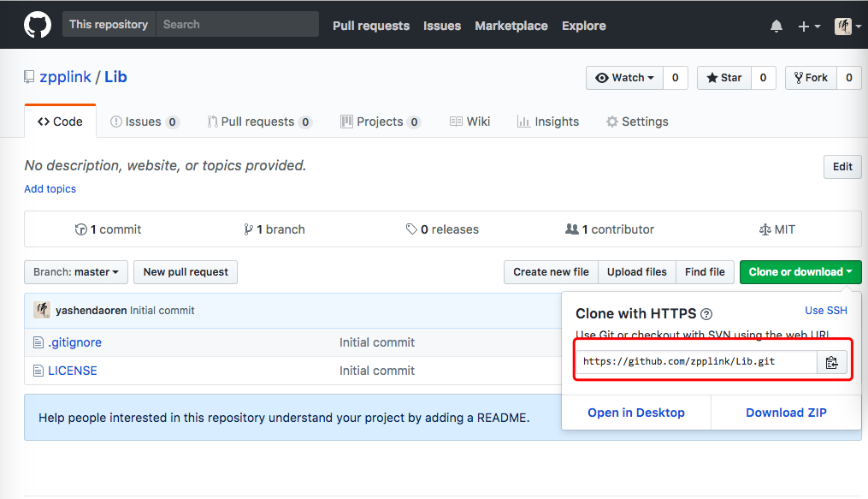
Task: Focus the repository search field
Action: coord(236,25)
